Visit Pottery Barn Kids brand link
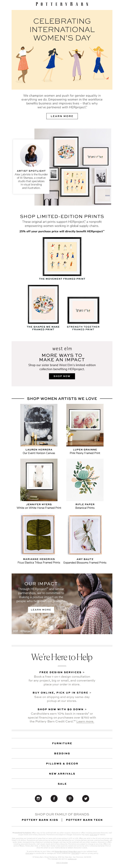Screen dimensions: 124x868 [40, 820]
